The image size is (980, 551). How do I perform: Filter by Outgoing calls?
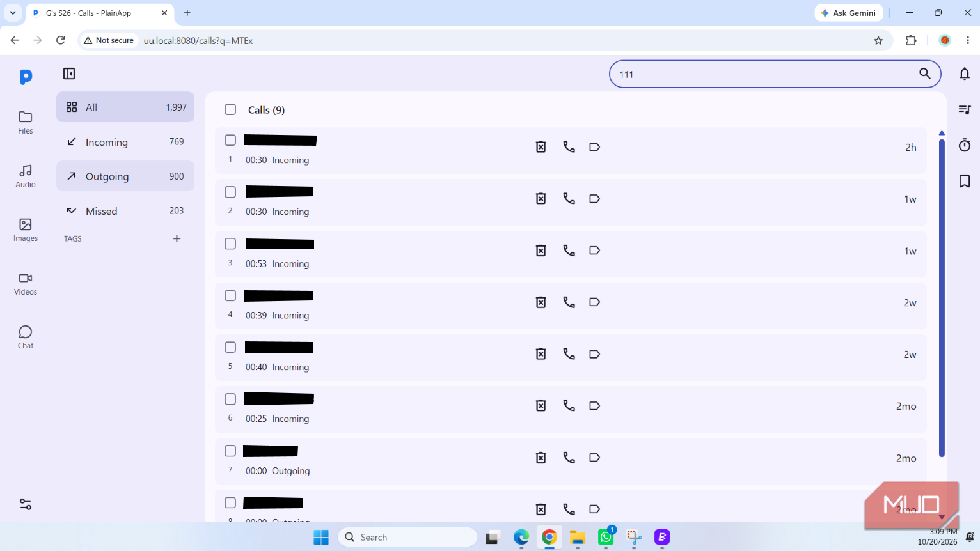125,176
